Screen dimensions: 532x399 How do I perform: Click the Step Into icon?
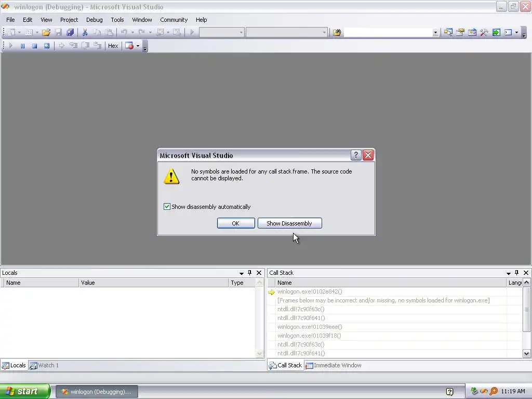(x=74, y=46)
